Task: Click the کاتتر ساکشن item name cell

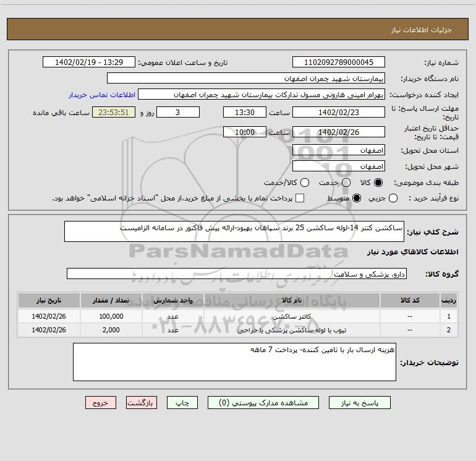Action: [x=292, y=316]
